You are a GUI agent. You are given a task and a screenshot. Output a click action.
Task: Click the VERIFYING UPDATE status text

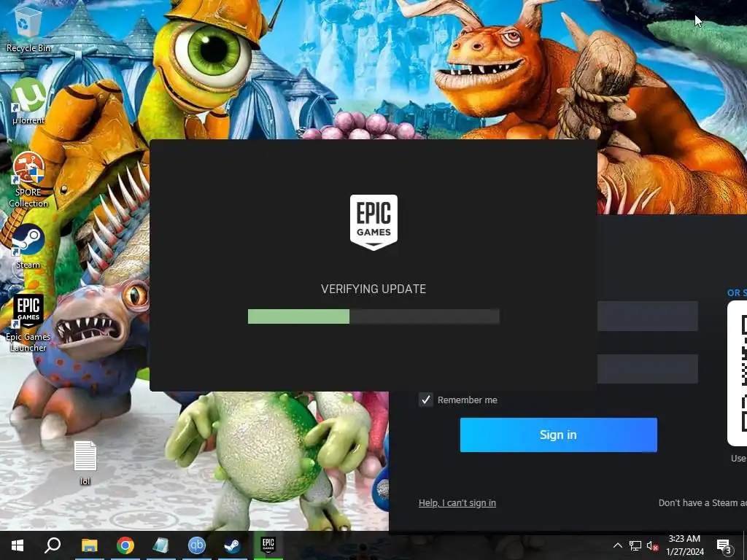click(x=373, y=289)
